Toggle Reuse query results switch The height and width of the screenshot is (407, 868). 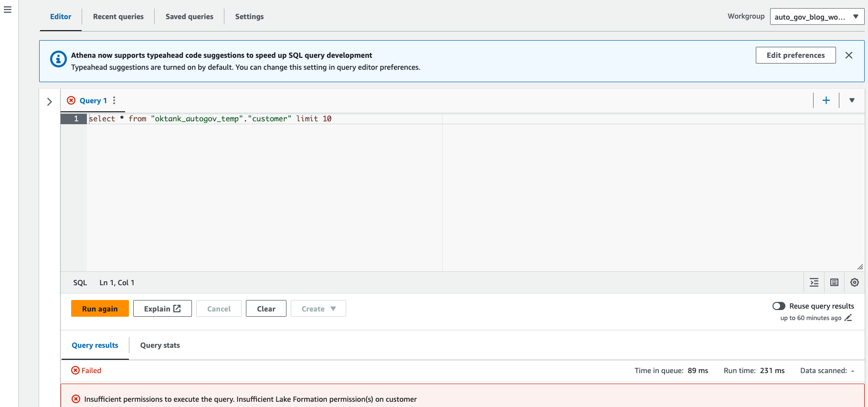pyautogui.click(x=779, y=306)
